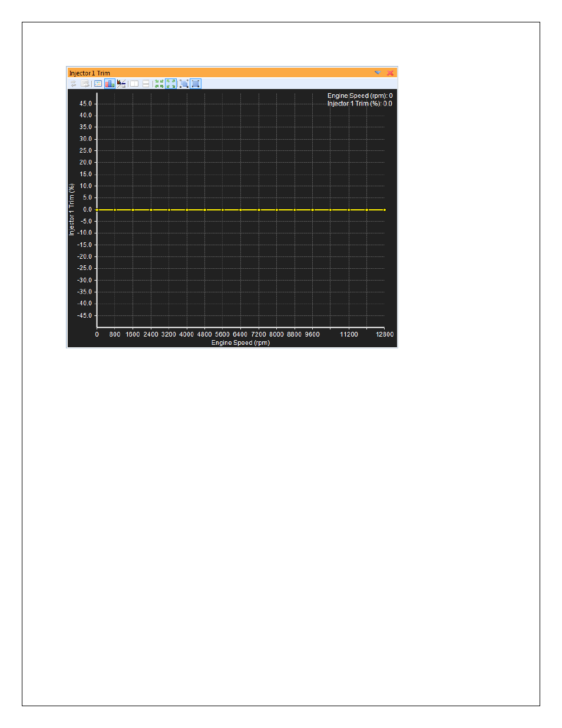The width and height of the screenshot is (562, 728).
Task: Click the 45.0 y-axis label
Action: [x=86, y=104]
